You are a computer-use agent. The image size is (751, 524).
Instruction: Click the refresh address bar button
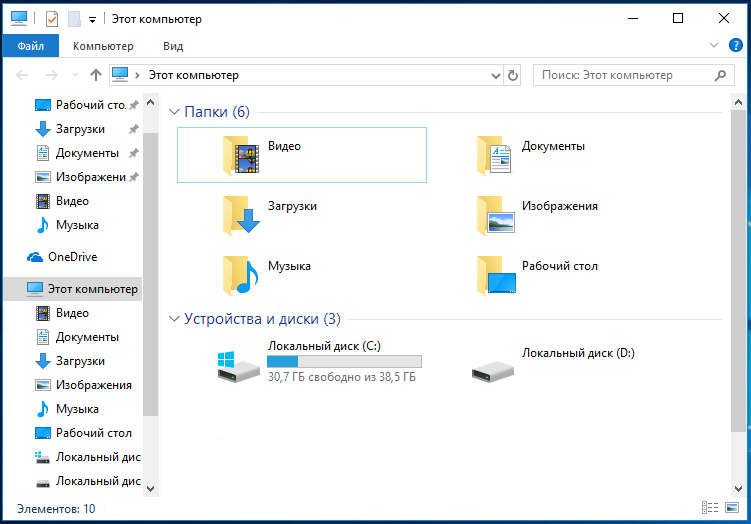coord(512,76)
